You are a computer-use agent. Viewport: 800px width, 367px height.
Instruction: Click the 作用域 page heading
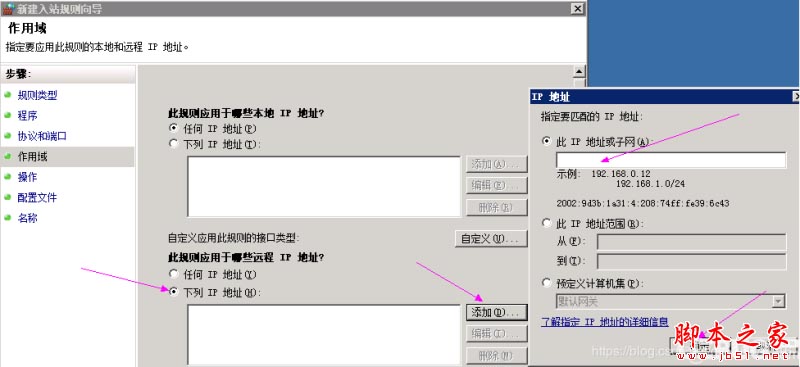click(28, 29)
